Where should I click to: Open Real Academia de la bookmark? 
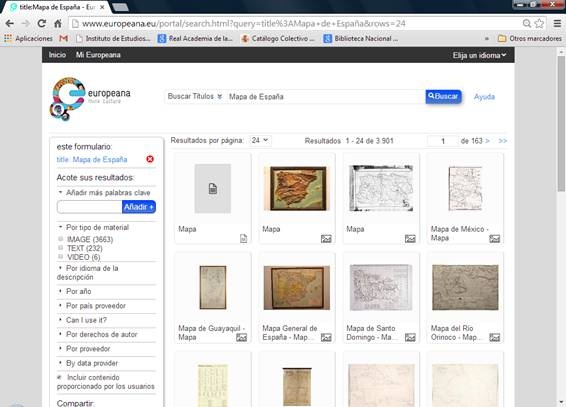(196, 38)
